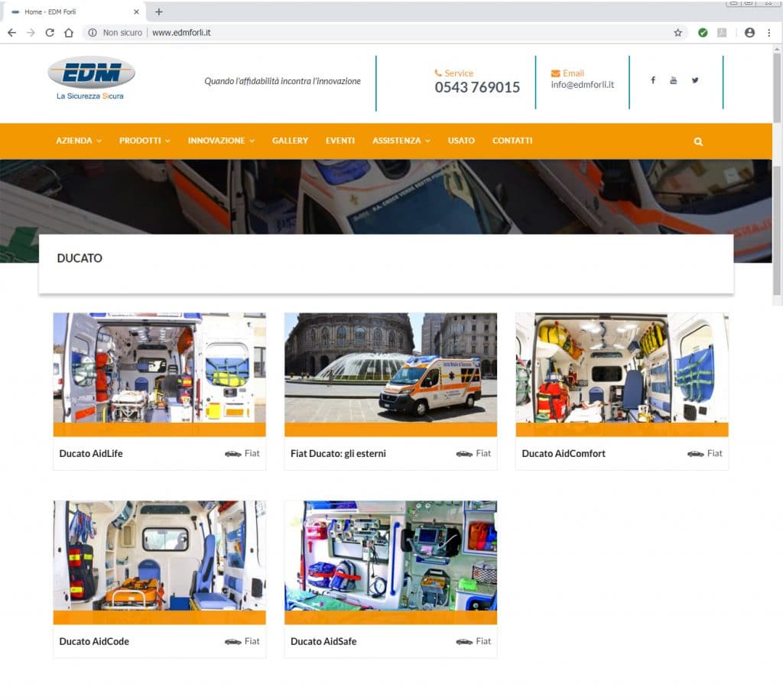Click the green checkmark extension icon

(x=703, y=32)
